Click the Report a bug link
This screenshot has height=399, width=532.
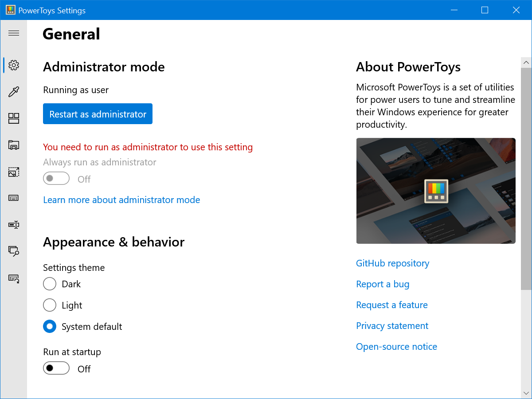pos(383,284)
